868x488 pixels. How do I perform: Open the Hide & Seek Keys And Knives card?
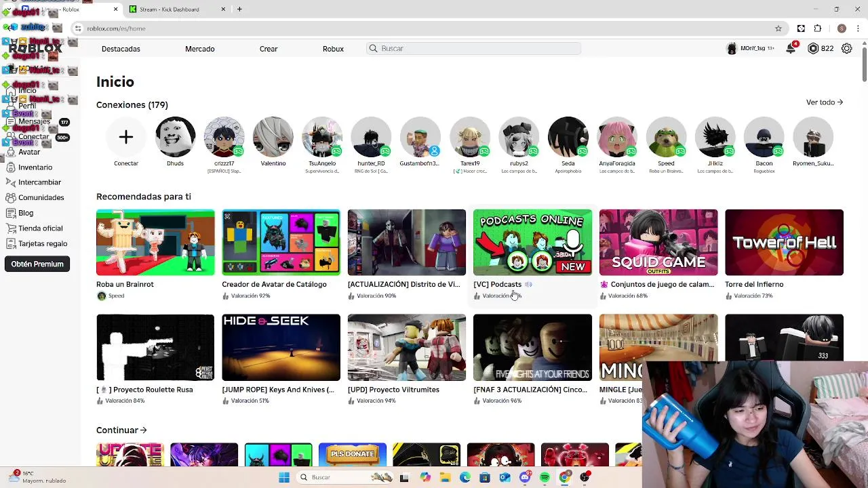tap(281, 359)
